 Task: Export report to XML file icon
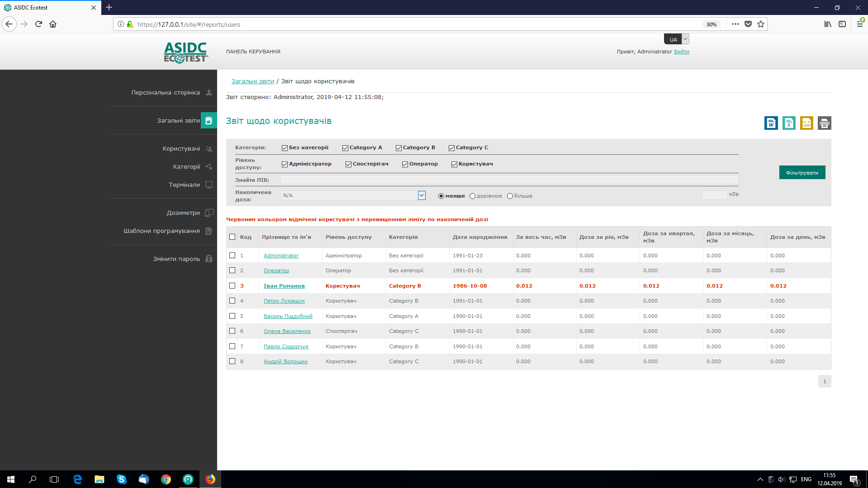(806, 123)
